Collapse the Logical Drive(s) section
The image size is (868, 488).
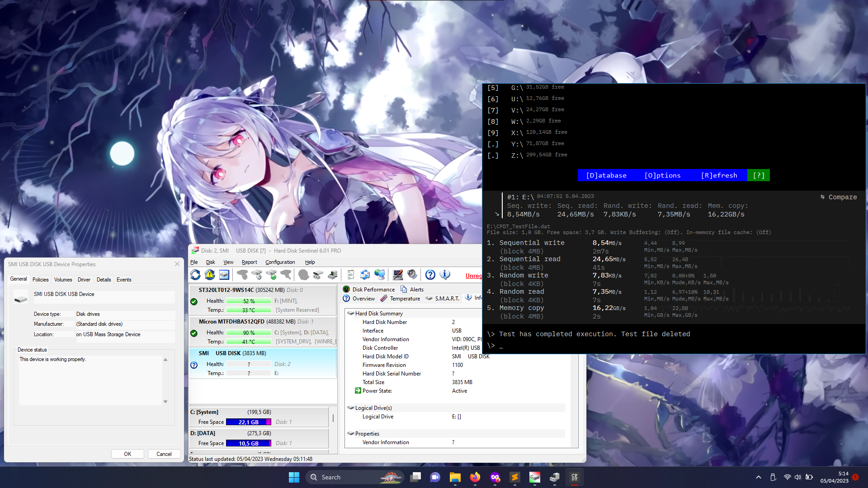coord(350,408)
